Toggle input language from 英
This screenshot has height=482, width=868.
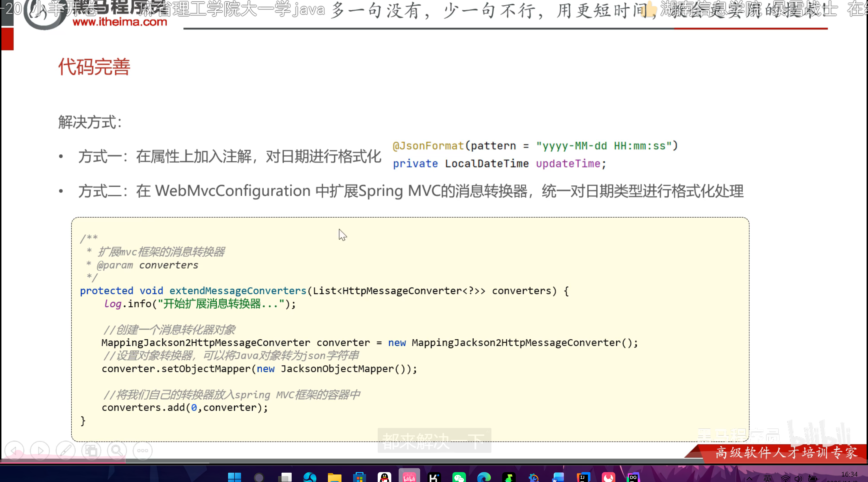point(768,479)
